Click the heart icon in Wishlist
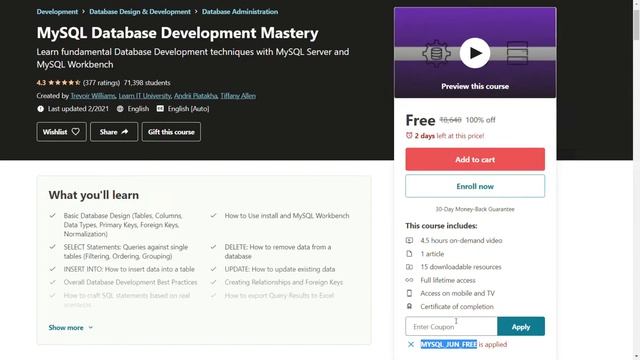 (76, 131)
